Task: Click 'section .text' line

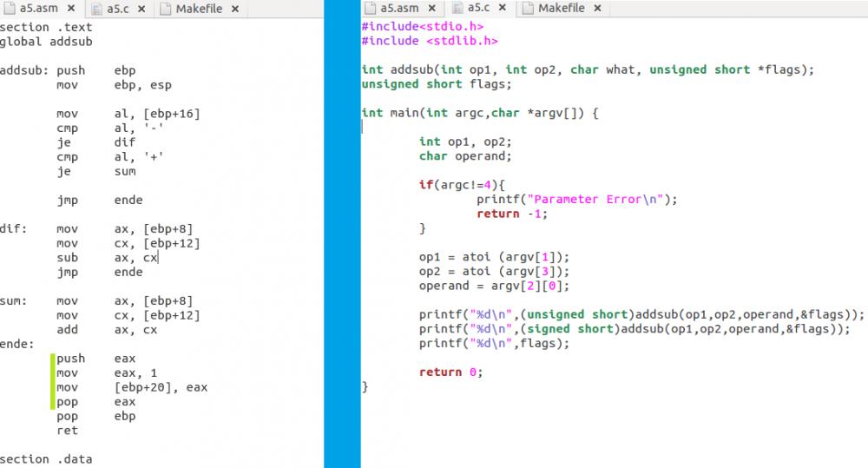Action: [x=46, y=27]
